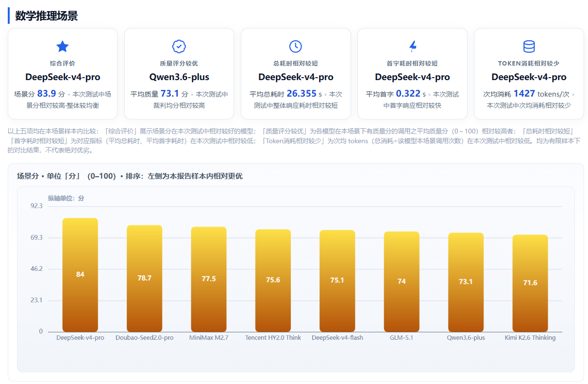Click the Kimi K2.6 Thinking bar labeled 71.6
This screenshot has width=588, height=384.
click(530, 284)
